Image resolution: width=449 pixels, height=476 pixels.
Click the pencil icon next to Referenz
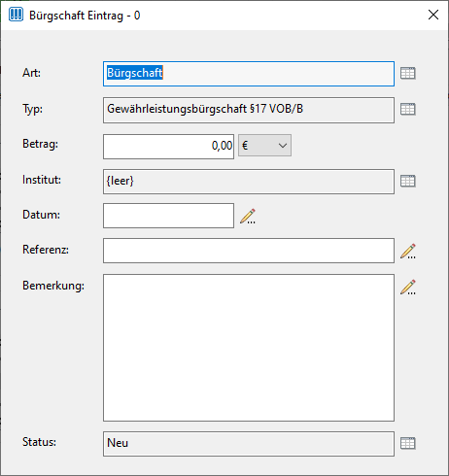(408, 252)
